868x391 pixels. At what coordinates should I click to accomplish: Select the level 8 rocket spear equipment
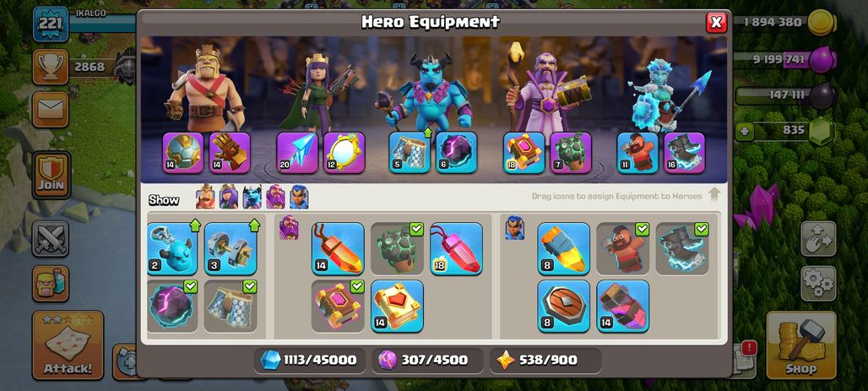tap(563, 248)
